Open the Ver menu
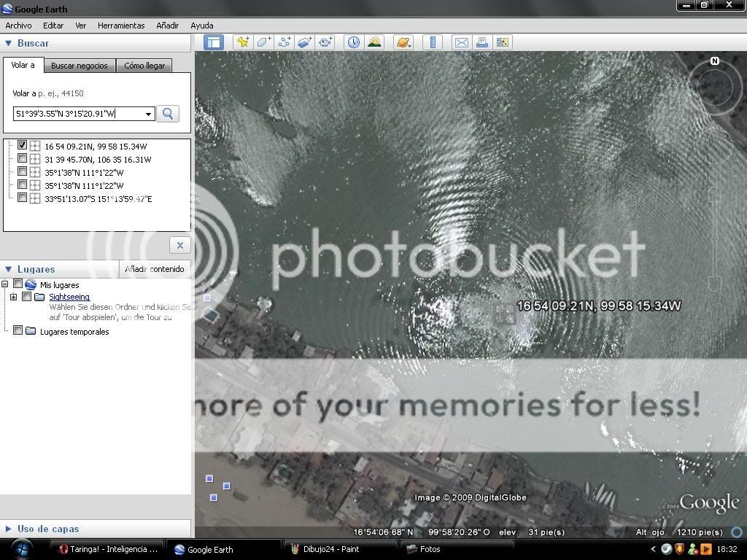747x560 pixels. pos(80,26)
